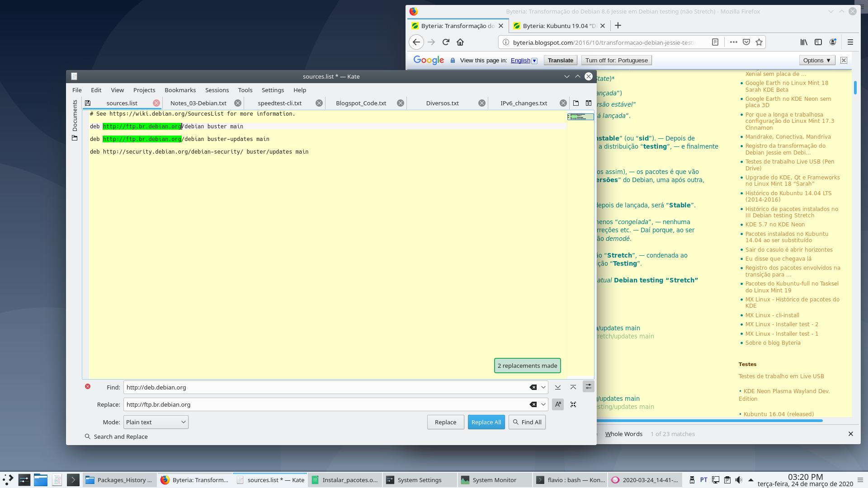Click the Translate button in Firefox
The width and height of the screenshot is (868, 488).
pyautogui.click(x=560, y=61)
